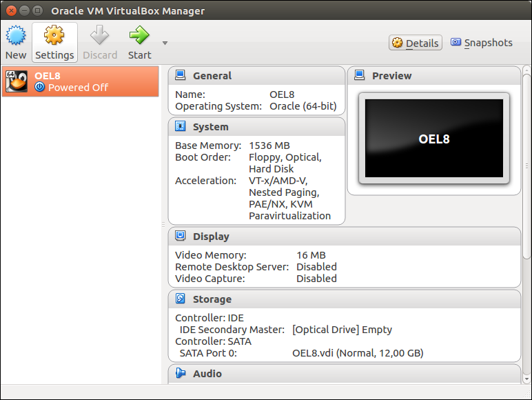532x400 pixels.
Task: Switch to the Snapshots view
Action: [482, 43]
